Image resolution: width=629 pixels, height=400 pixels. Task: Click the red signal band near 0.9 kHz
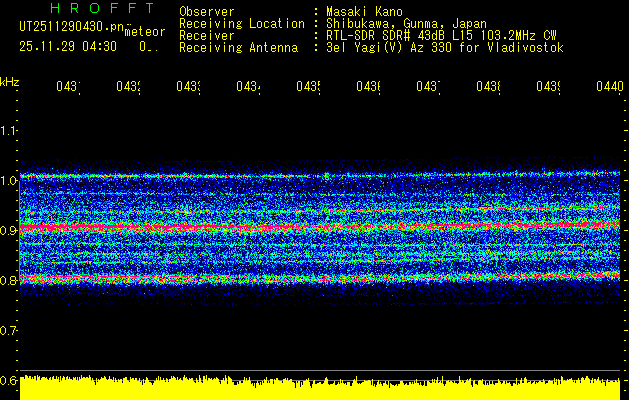pos(320,227)
